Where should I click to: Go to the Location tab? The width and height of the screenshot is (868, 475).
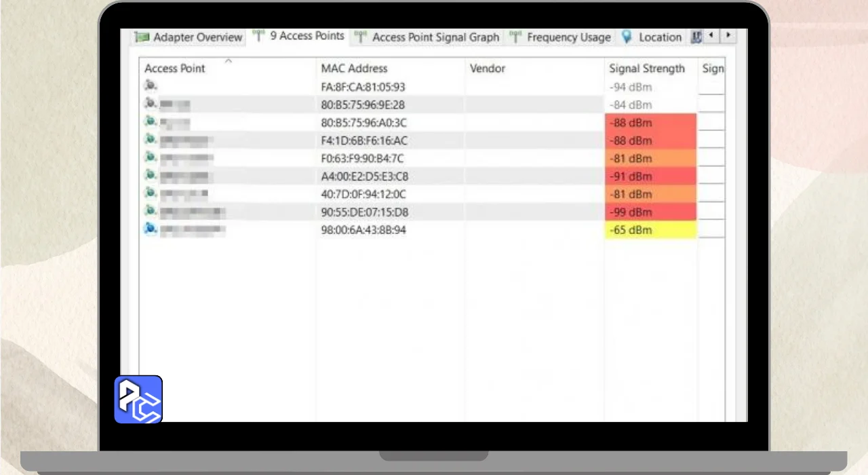652,37
